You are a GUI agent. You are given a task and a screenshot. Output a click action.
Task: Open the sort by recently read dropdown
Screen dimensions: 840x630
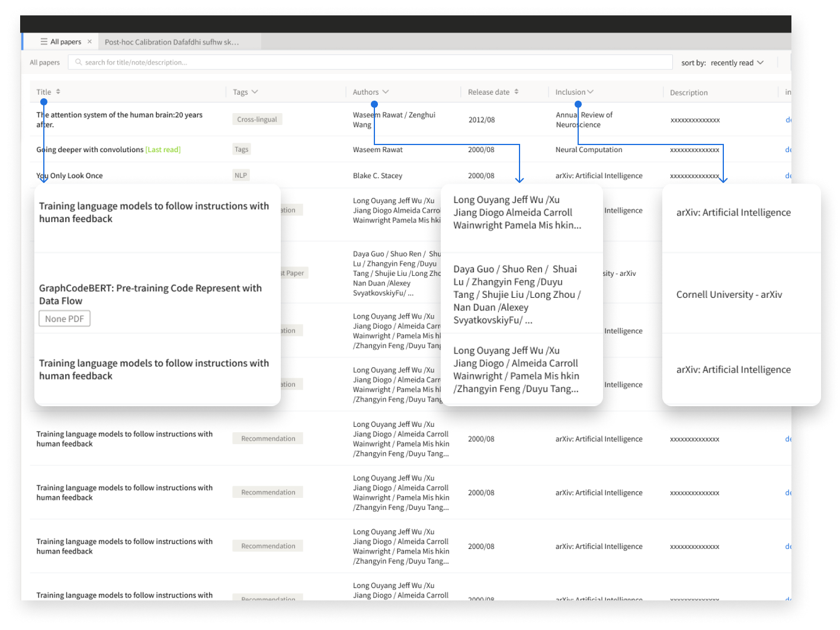tap(738, 63)
